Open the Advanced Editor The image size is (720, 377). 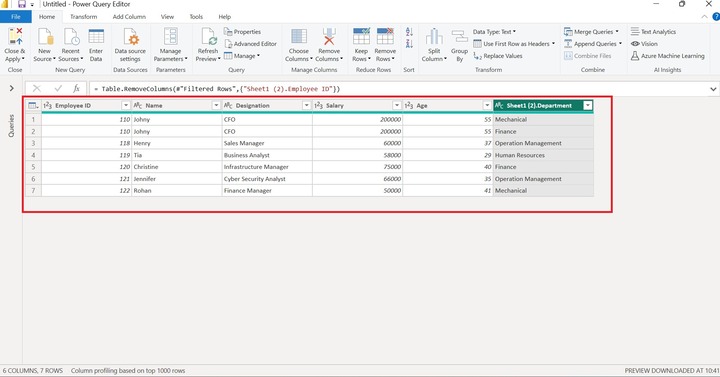point(250,44)
